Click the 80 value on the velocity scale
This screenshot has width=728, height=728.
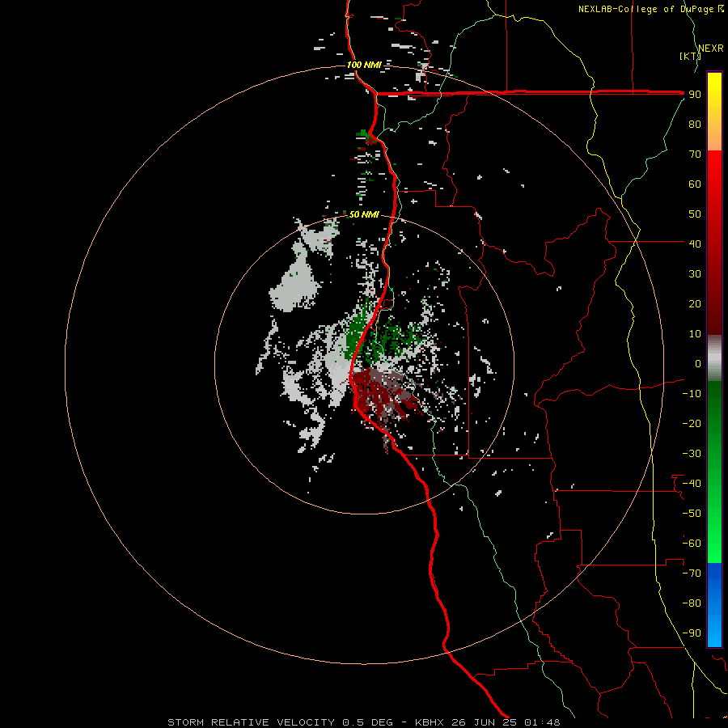(695, 125)
